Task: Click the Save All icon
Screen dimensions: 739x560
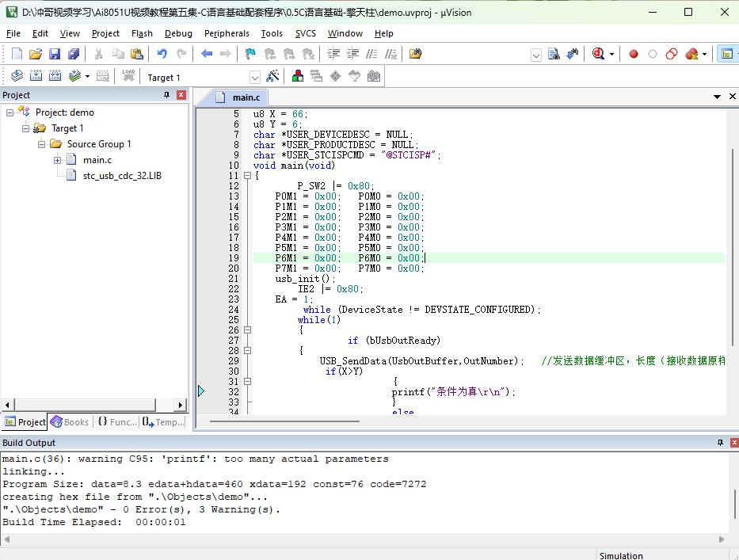Action: tap(74, 54)
